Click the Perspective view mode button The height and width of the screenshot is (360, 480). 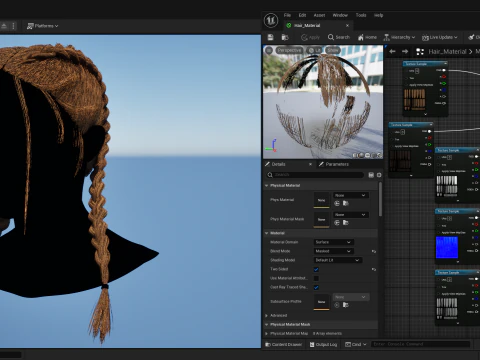pos(289,50)
